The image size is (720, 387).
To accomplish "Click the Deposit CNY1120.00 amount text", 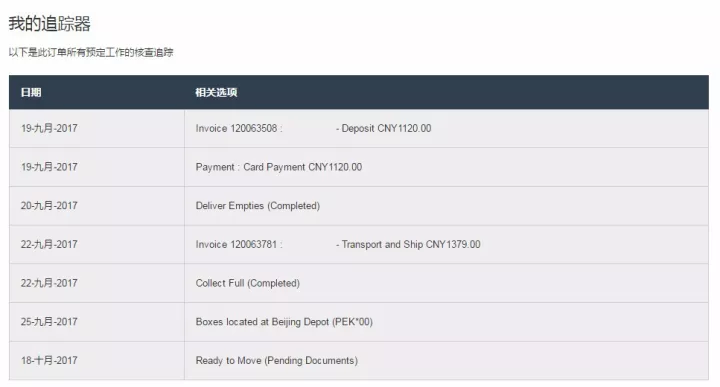I will (386, 129).
